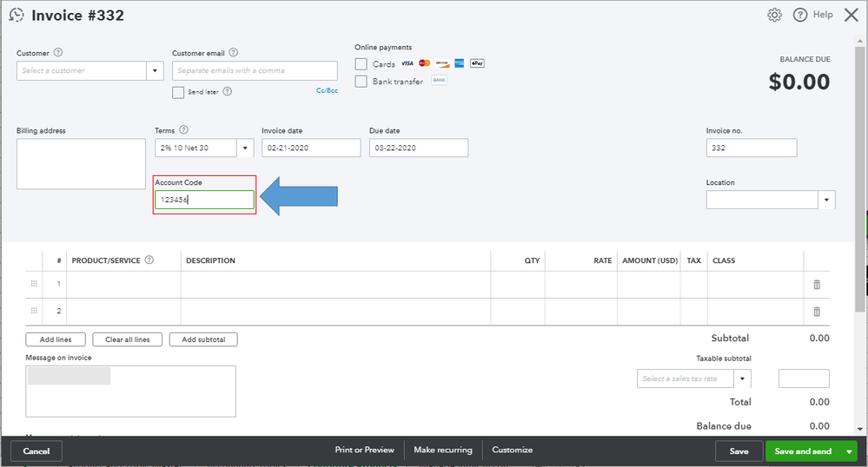The height and width of the screenshot is (467, 868).
Task: Open the invoice history clock icon
Action: [x=16, y=15]
